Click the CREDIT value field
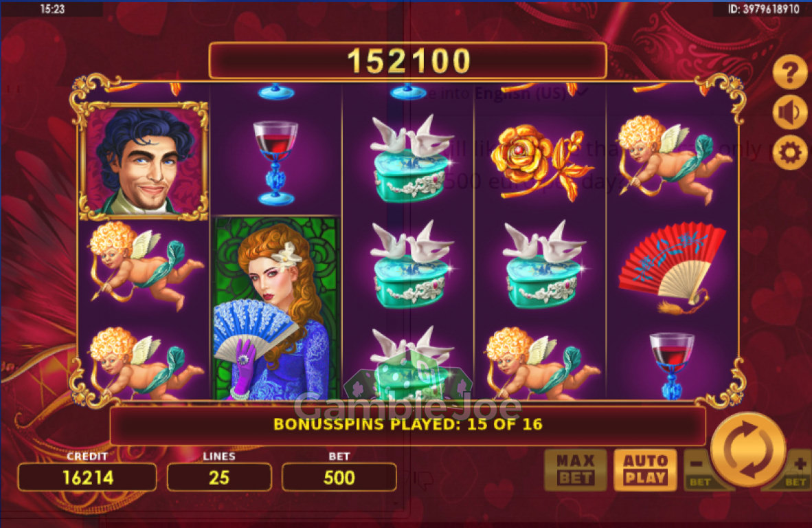Screen dimensions: 812x528 pos(87,477)
